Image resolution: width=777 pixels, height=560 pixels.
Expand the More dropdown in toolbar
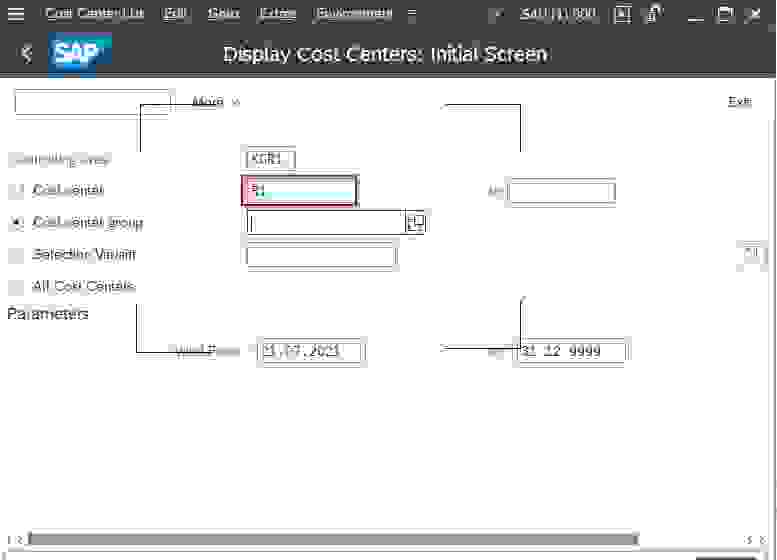216,102
